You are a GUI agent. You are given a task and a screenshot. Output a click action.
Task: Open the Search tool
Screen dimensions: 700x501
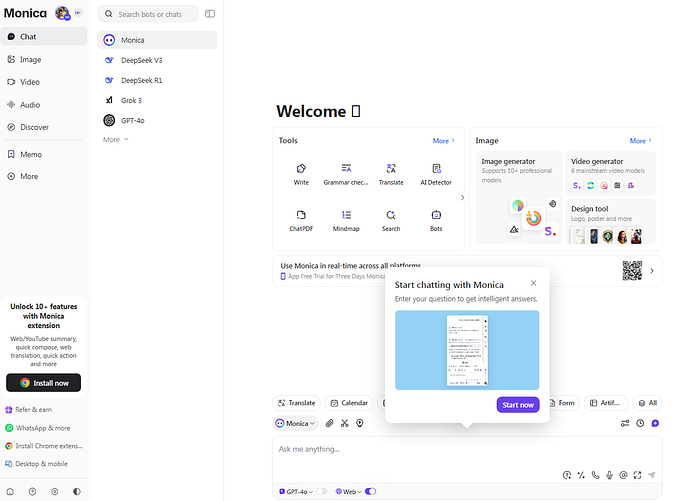pyautogui.click(x=391, y=221)
